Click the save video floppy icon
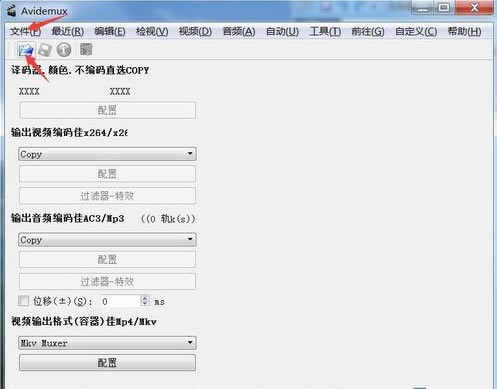497x389 pixels. [x=45, y=50]
